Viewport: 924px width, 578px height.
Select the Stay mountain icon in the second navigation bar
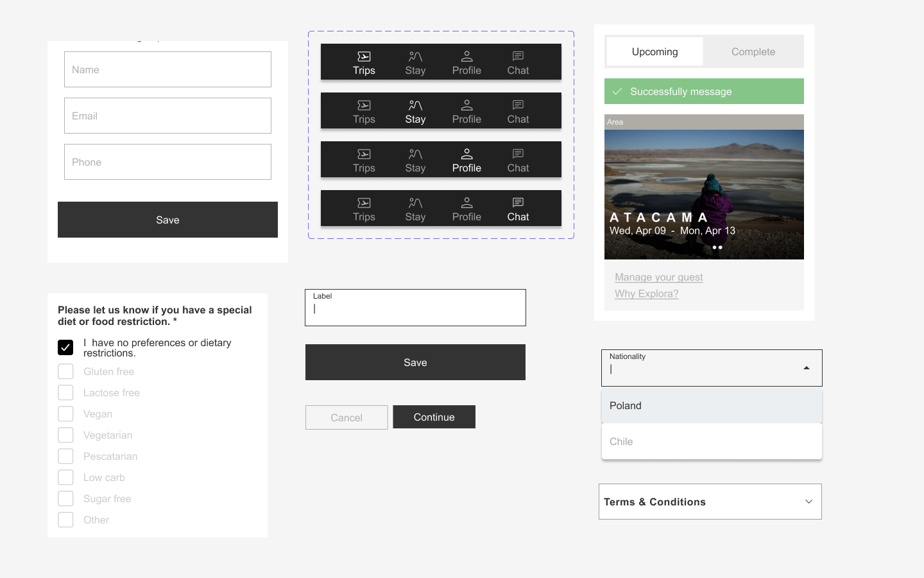pos(415,105)
